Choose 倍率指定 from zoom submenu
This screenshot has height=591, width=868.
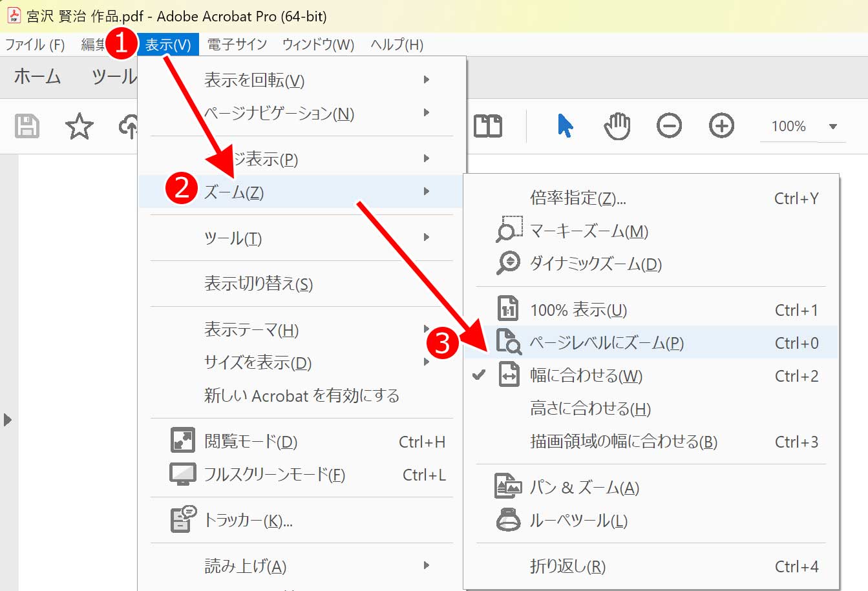[x=651, y=198]
